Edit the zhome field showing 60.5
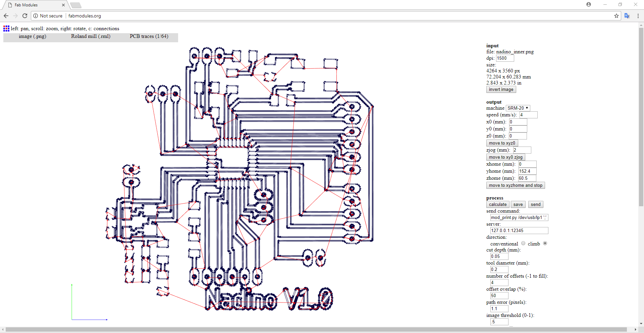644x333 pixels. point(527,178)
